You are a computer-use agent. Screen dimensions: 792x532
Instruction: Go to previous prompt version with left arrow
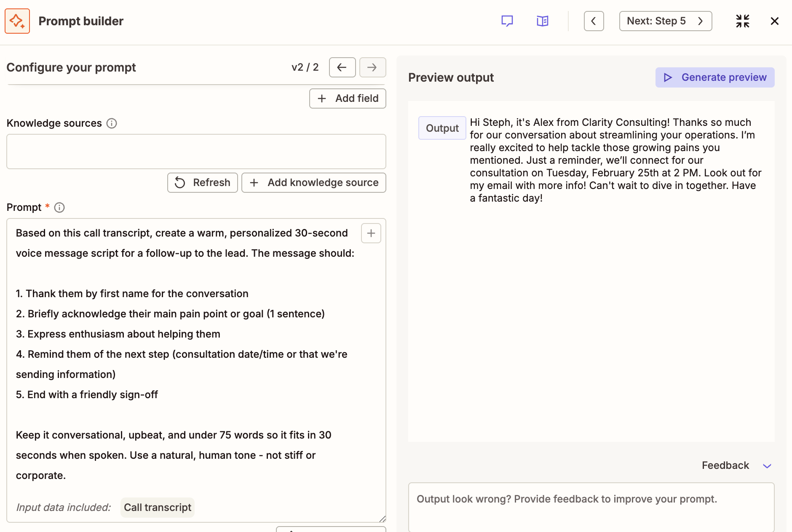(342, 67)
